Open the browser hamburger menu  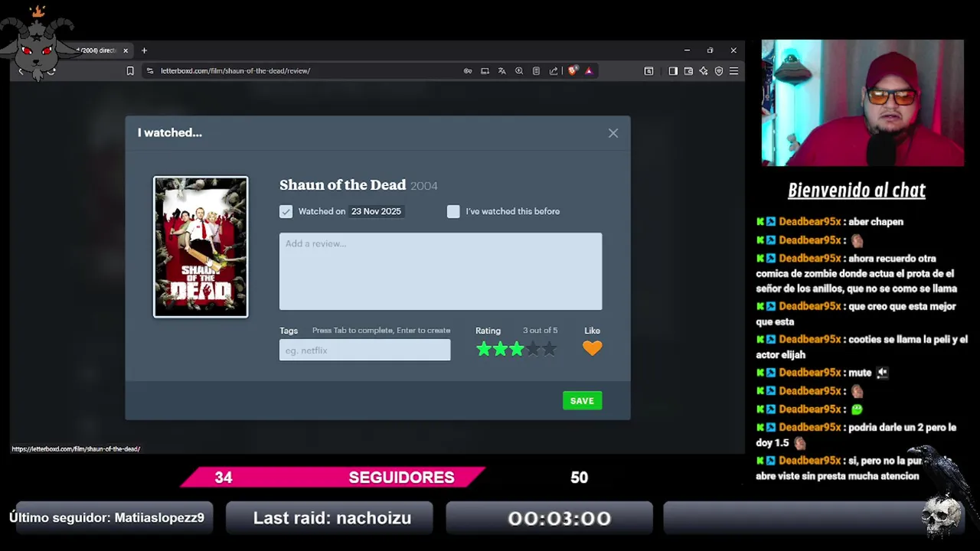[x=733, y=71]
